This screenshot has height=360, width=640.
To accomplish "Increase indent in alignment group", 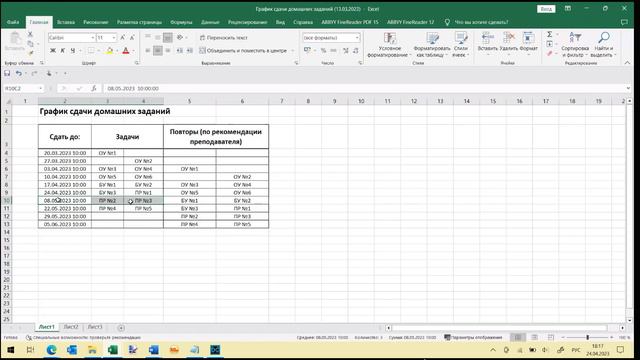I will (189, 51).
